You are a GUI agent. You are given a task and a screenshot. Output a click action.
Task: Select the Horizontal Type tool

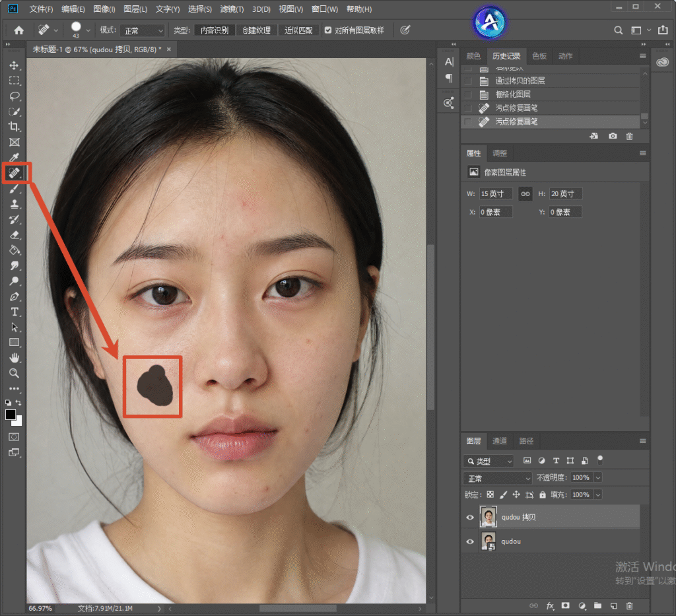pyautogui.click(x=15, y=312)
